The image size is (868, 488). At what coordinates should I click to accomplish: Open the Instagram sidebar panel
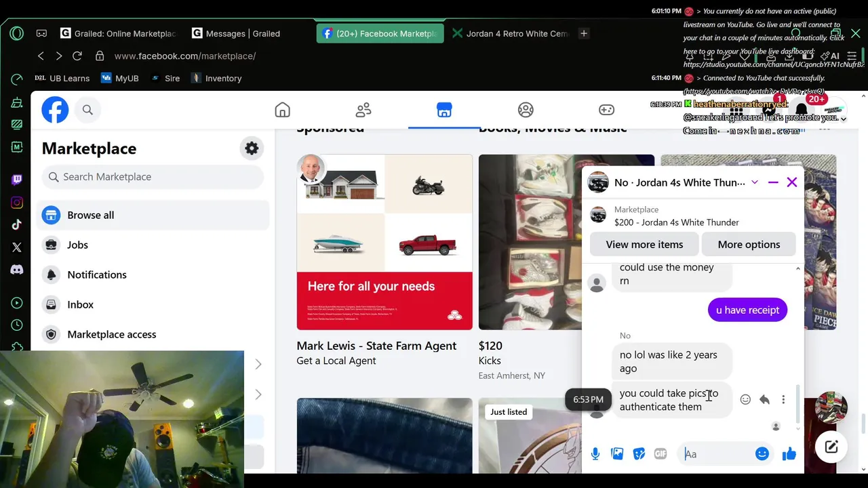[17, 203]
